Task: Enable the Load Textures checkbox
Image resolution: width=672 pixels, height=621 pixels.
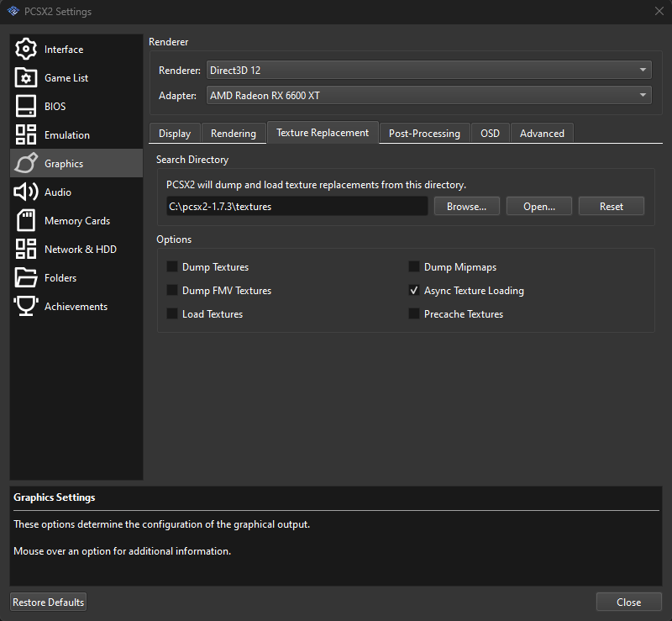Action: coord(172,314)
